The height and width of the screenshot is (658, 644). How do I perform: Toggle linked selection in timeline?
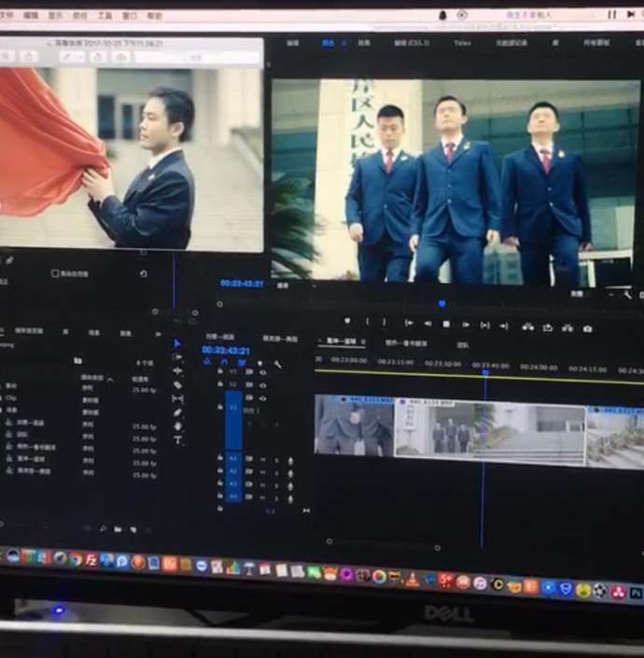(x=242, y=362)
